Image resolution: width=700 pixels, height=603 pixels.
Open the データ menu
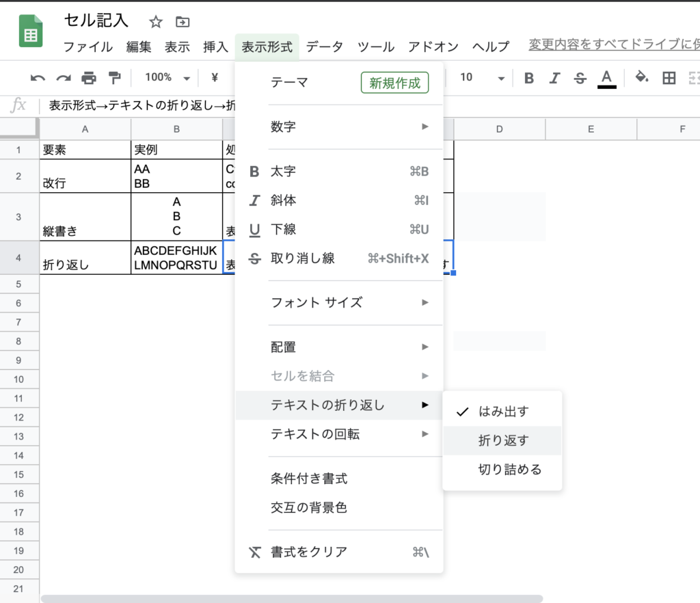325,46
